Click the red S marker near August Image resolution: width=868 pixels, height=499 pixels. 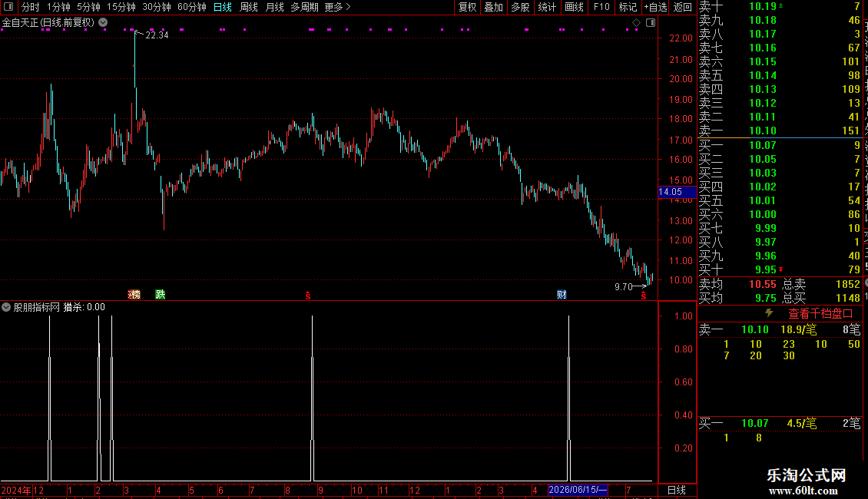[308, 296]
